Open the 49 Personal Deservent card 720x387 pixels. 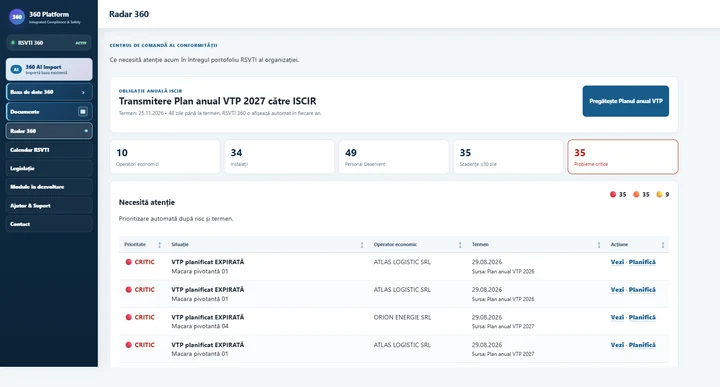(394, 157)
